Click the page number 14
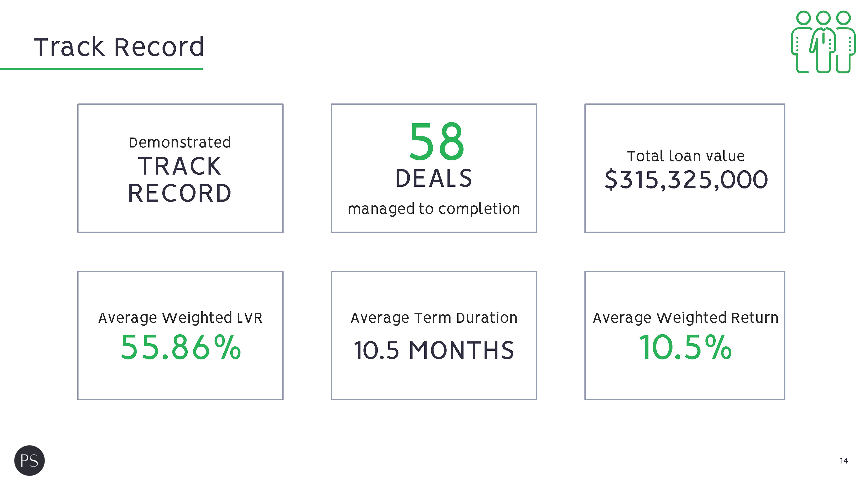Image resolution: width=868 pixels, height=488 pixels. coord(844,461)
